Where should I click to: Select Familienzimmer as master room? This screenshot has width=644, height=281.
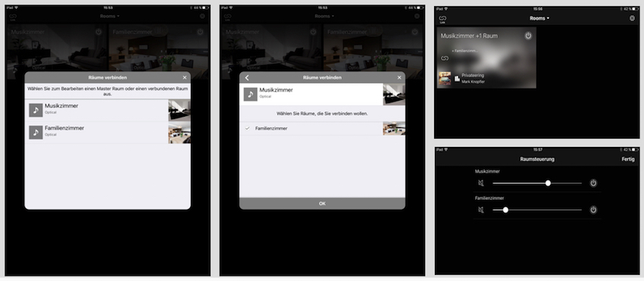point(108,133)
